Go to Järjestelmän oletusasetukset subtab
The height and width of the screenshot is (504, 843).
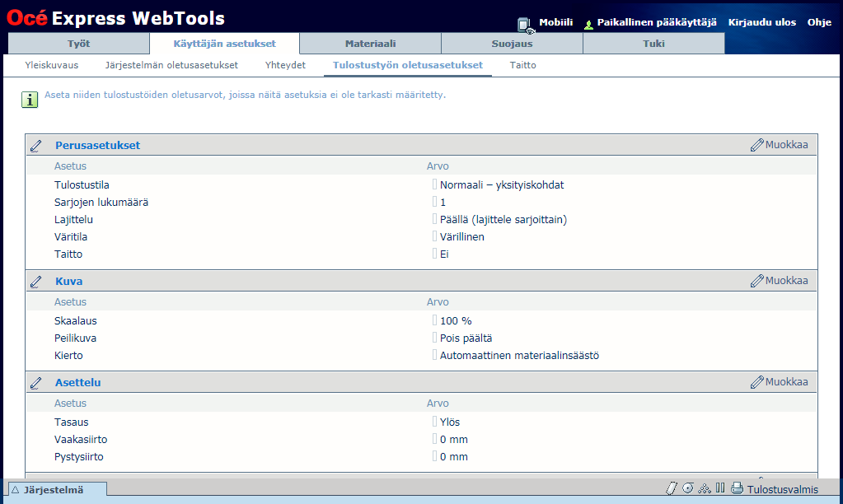pyautogui.click(x=171, y=65)
